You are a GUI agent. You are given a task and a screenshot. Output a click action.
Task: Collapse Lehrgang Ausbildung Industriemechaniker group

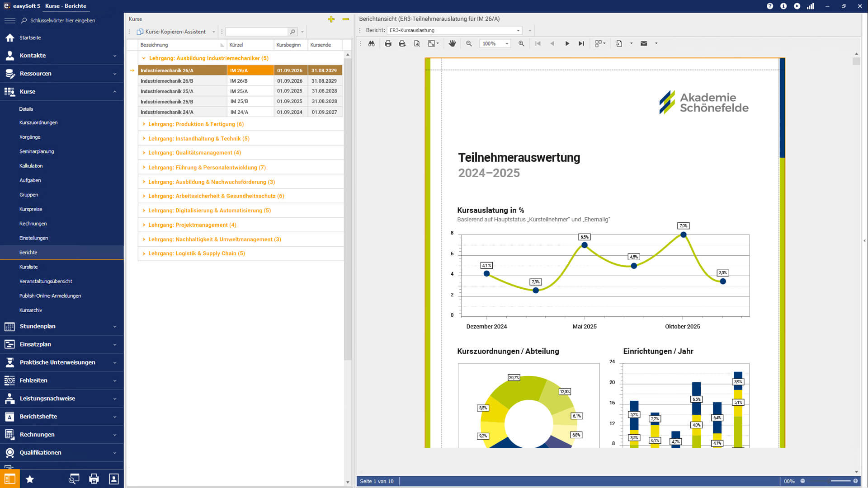[x=144, y=58]
